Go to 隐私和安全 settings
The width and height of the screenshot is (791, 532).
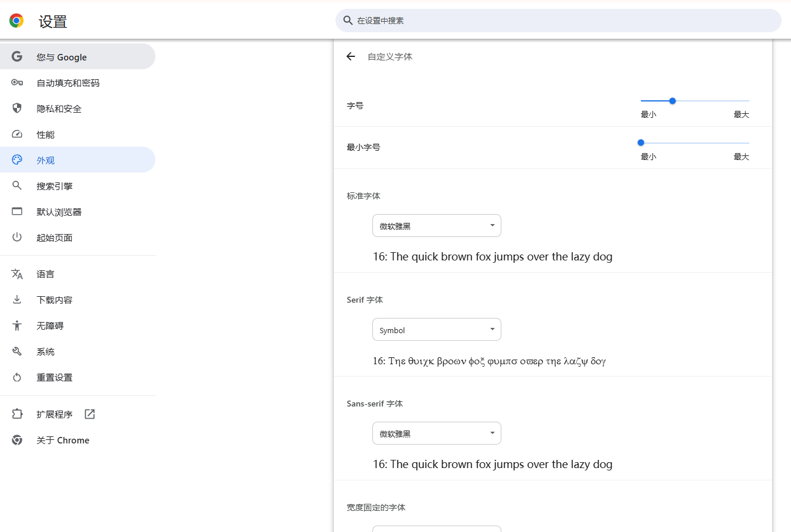point(77,108)
